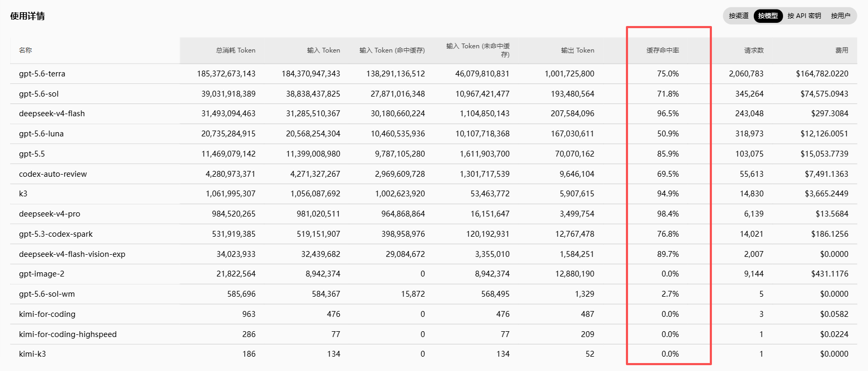Click request count 2,060,783
Screen dimensions: 868x371
[746, 74]
